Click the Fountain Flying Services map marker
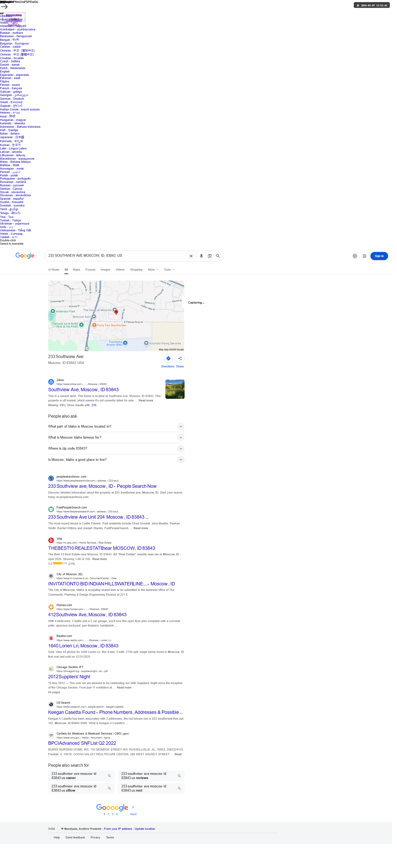Screen dimensions: 397x868 click(x=146, y=343)
